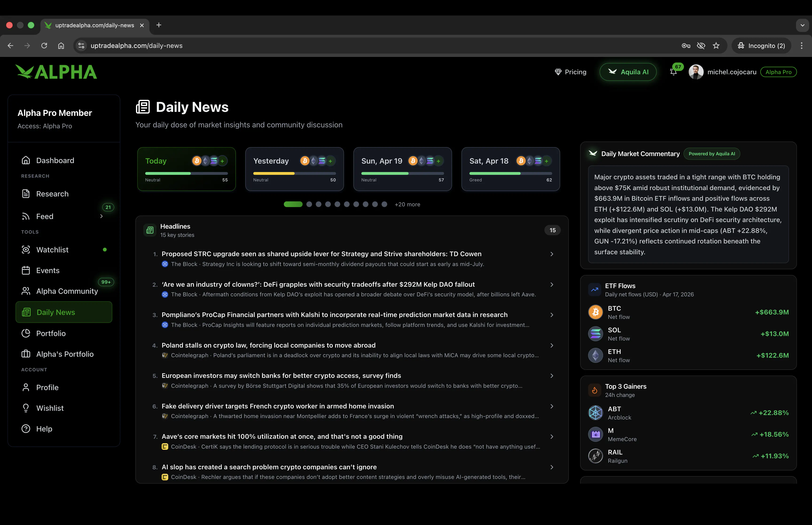This screenshot has height=525, width=812.
Task: Click the SOL ETF flow coin icon
Action: point(596,334)
